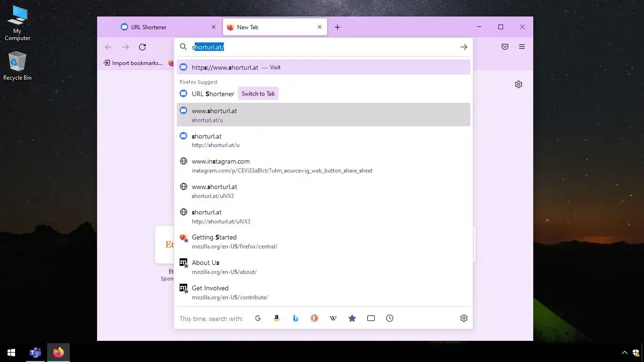644x362 pixels.
Task: Close the New Tab tab
Action: point(320,27)
